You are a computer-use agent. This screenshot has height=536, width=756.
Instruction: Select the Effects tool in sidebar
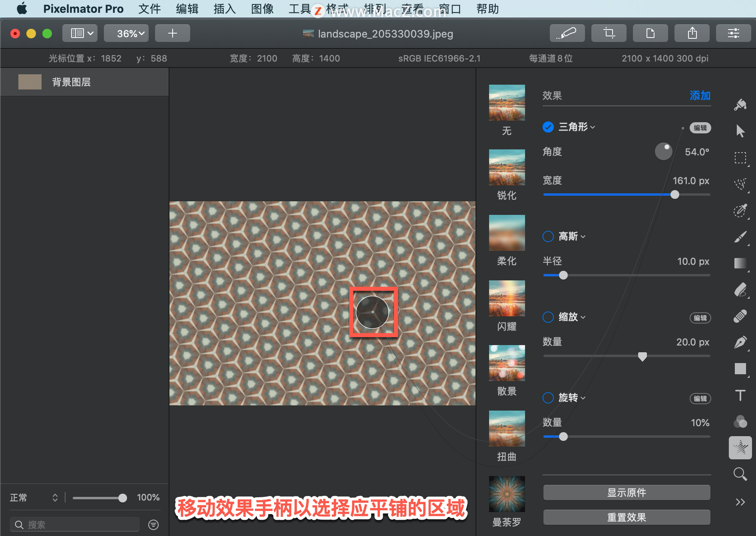coord(740,448)
